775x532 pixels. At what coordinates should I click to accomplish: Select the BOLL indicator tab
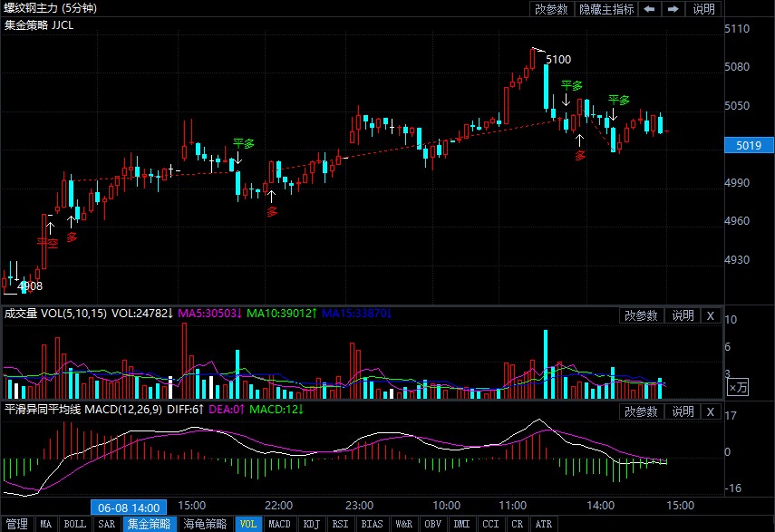click(74, 524)
